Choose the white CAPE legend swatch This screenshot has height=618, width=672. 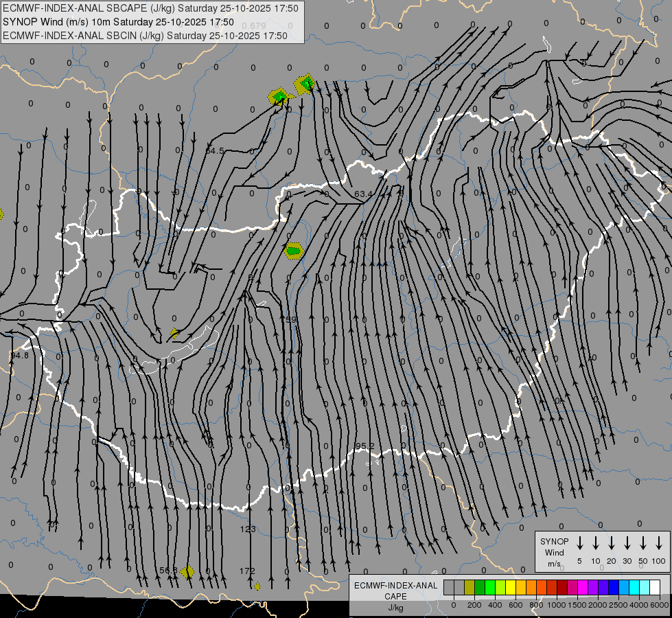[656, 587]
